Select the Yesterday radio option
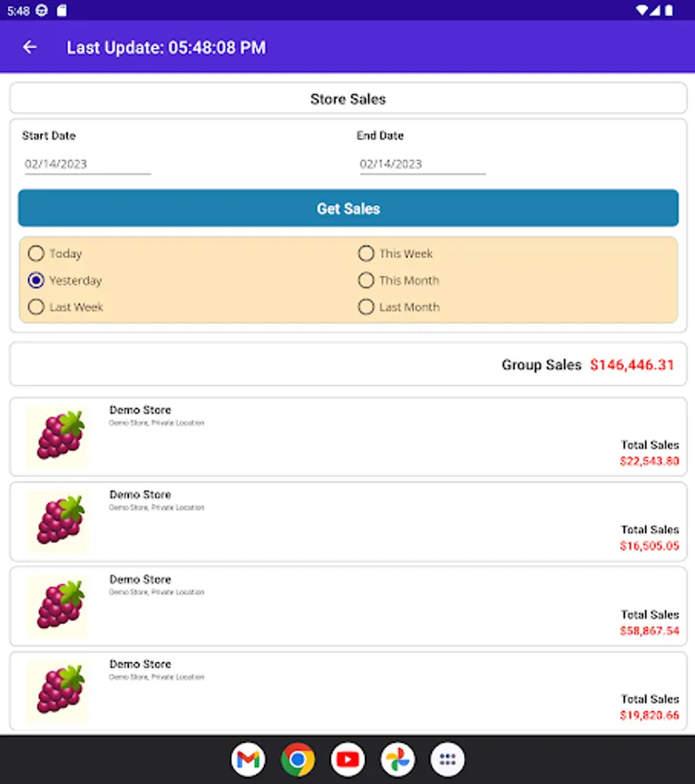Screen dimensions: 695x784 click(37, 280)
